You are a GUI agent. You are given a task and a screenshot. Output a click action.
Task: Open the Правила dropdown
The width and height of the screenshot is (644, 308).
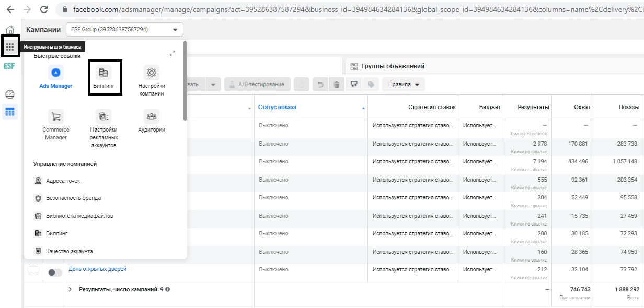403,84
